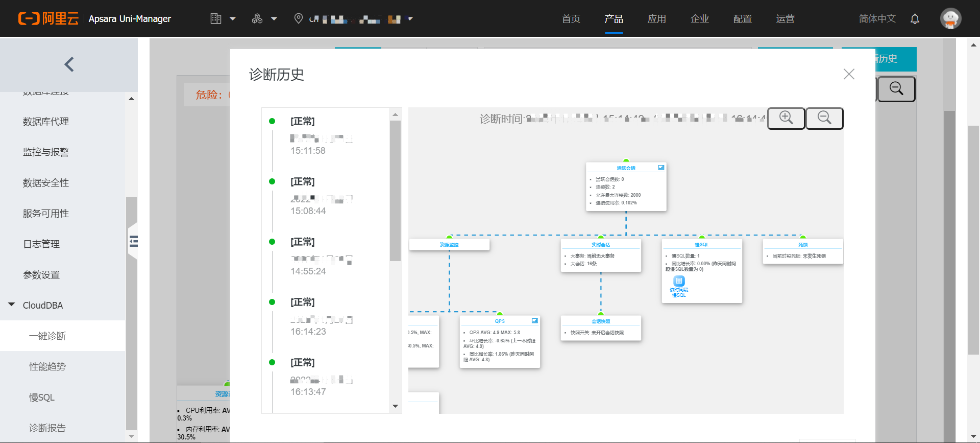Screen dimensions: 980x443
Task: Select 应用 top navigation item
Action: pos(657,19)
